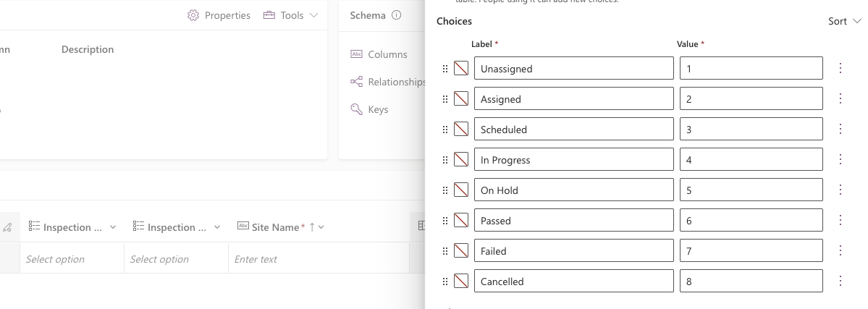Open Columns in Schema panel
868x309 pixels.
coord(387,54)
